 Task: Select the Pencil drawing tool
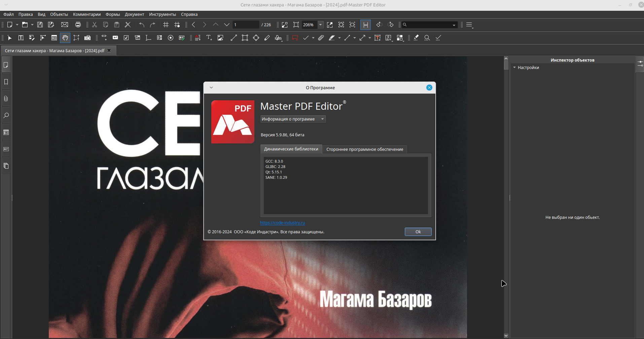[x=267, y=38]
